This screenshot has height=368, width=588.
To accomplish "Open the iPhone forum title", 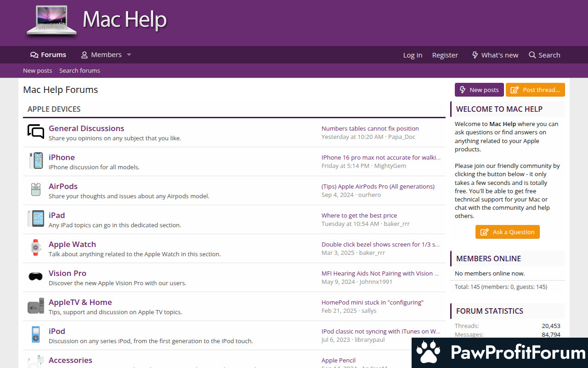I will click(x=62, y=157).
